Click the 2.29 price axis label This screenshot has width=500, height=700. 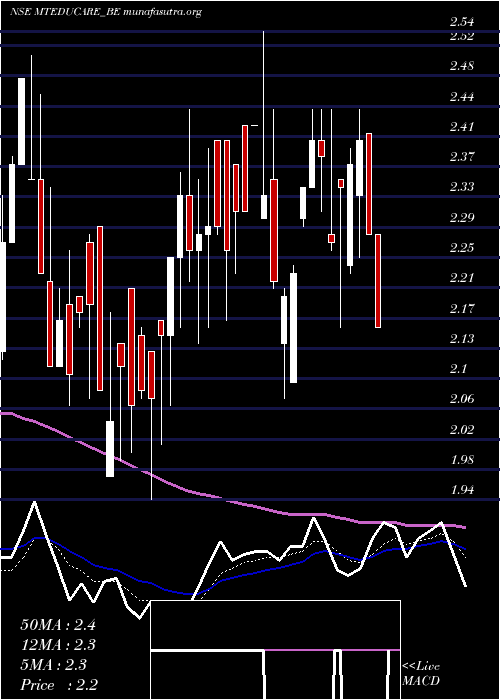click(x=462, y=217)
